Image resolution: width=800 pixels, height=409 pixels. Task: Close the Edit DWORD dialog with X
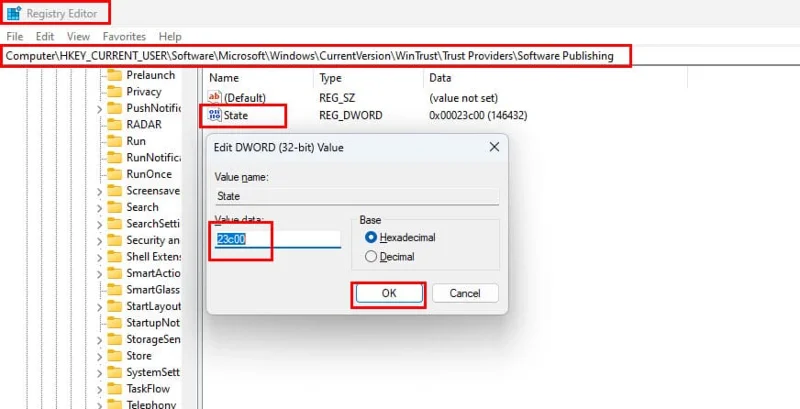tap(494, 147)
